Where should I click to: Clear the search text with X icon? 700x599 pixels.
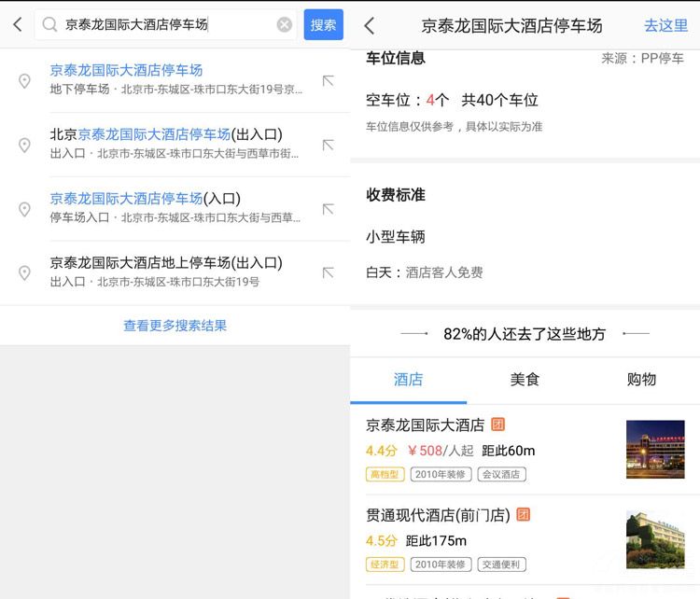285,25
